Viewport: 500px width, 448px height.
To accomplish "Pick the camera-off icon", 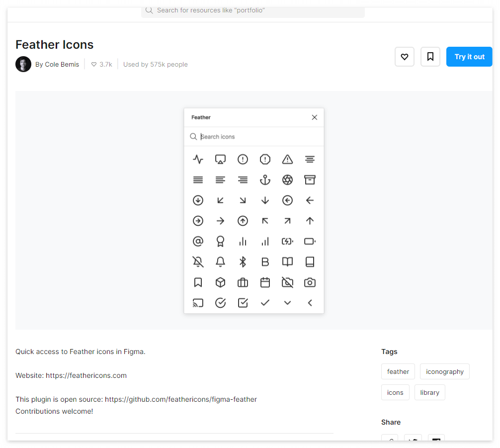I will [x=287, y=282].
